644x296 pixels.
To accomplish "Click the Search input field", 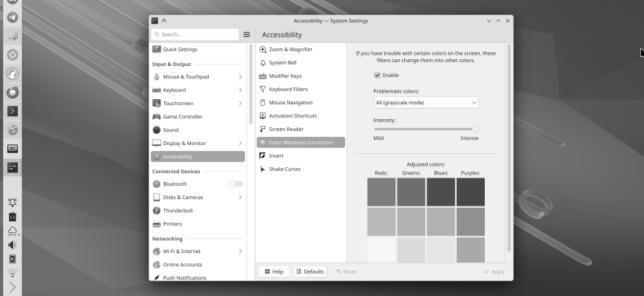I will tap(195, 35).
